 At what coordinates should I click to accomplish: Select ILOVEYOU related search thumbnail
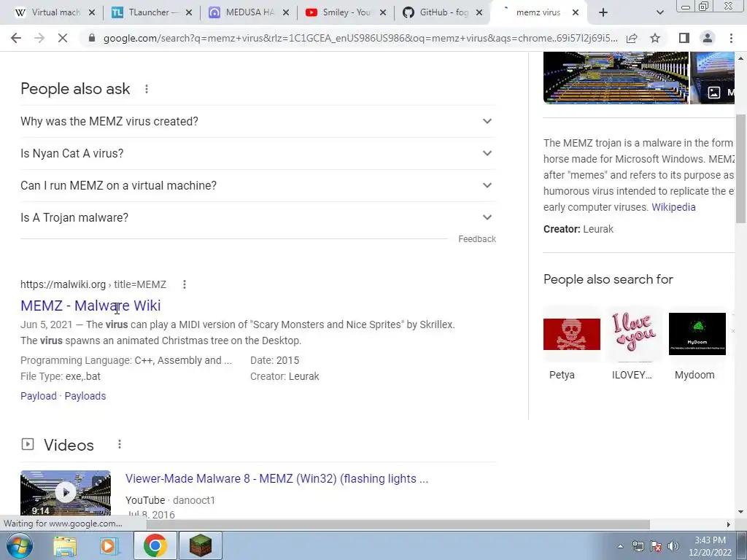[632, 343]
